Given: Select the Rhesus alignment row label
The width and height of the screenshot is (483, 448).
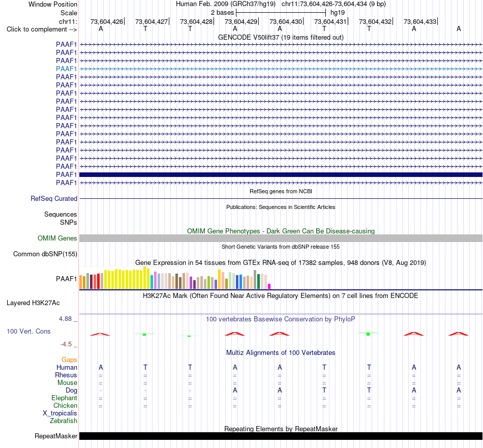Looking at the screenshot, I should click(x=66, y=375).
